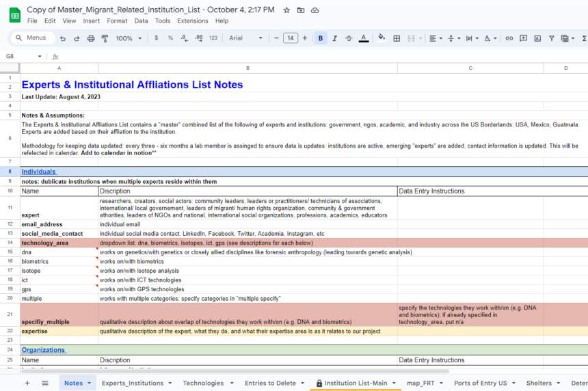
Task: Star this spreadsheet document
Action: point(286,10)
